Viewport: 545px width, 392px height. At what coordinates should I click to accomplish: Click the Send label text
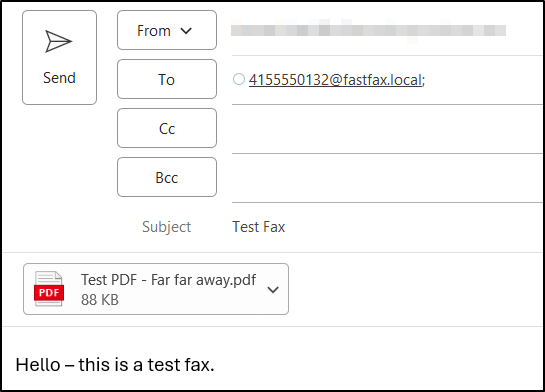point(59,77)
